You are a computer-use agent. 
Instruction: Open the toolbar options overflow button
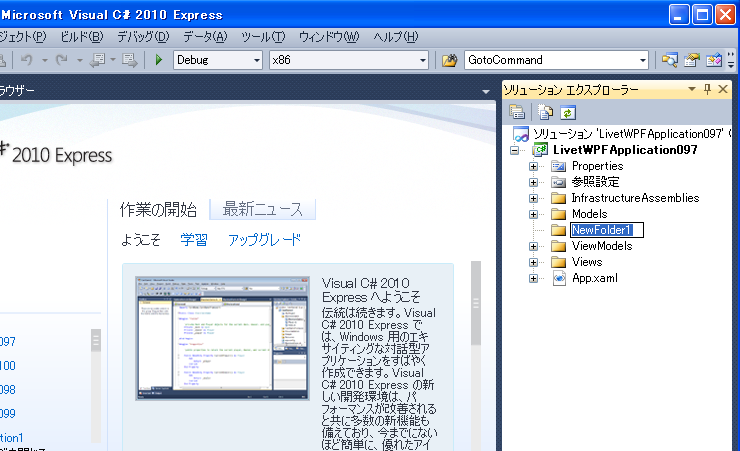(731, 60)
